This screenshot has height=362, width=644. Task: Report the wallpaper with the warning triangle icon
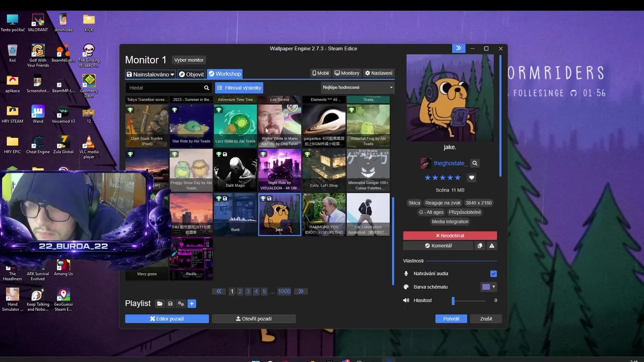(492, 246)
